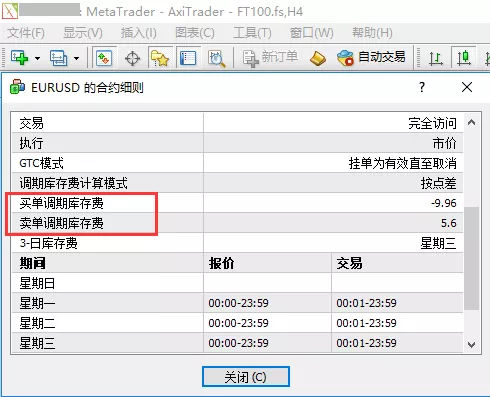Open the MetaEditor yellow book icon

point(318,58)
